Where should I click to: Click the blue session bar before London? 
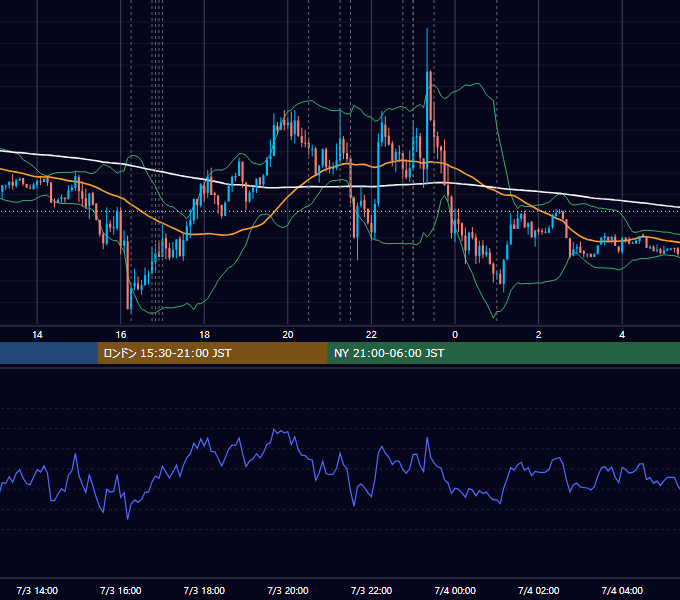(49, 353)
